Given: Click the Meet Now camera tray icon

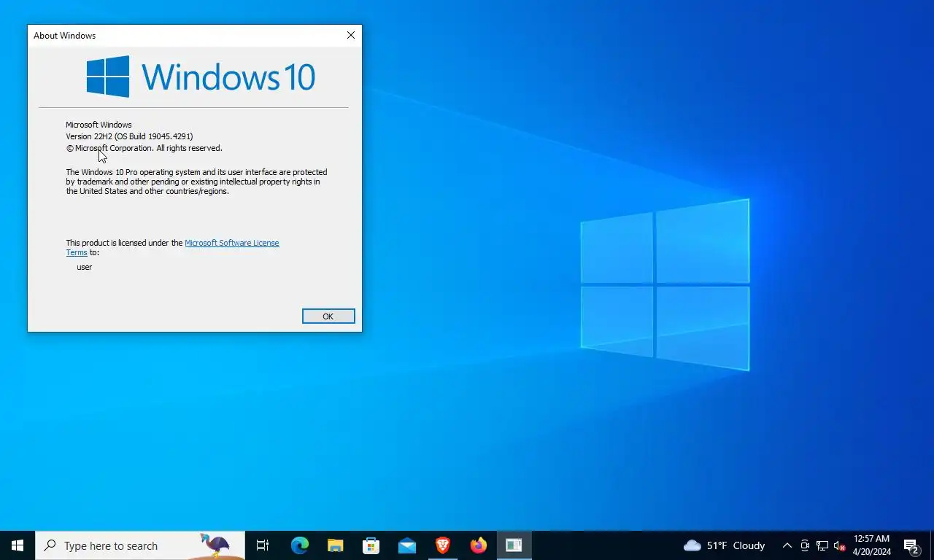Looking at the screenshot, I should coord(805,545).
